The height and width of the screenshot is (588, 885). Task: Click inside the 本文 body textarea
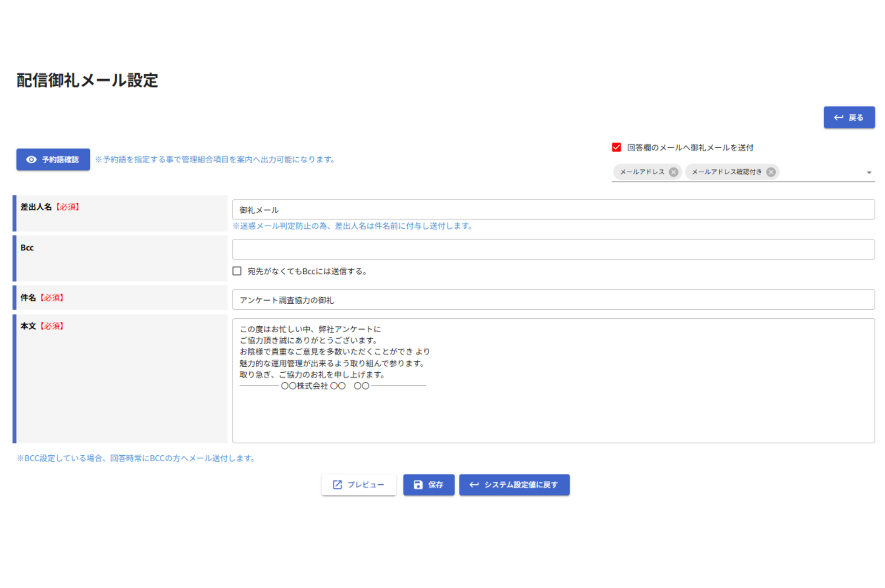click(553, 381)
